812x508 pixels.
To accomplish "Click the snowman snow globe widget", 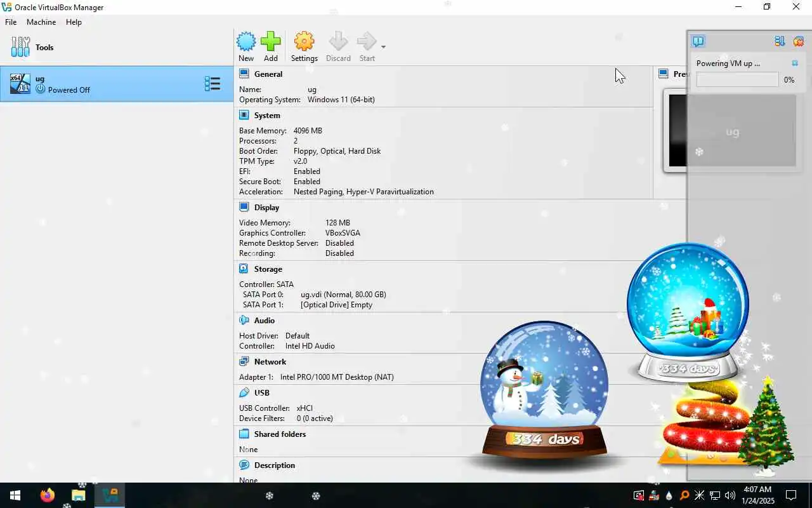I will [544, 390].
